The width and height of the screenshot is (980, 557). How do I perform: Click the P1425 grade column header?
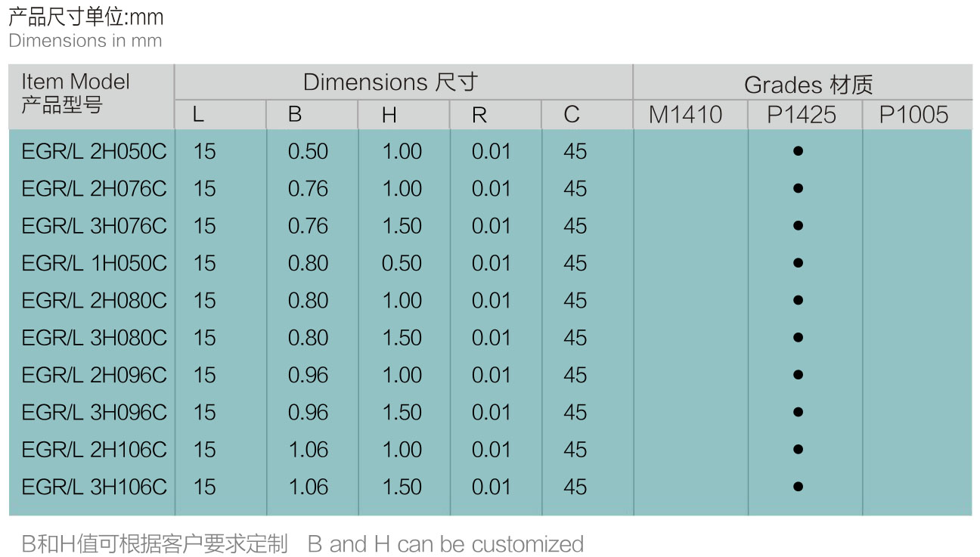pos(802,115)
